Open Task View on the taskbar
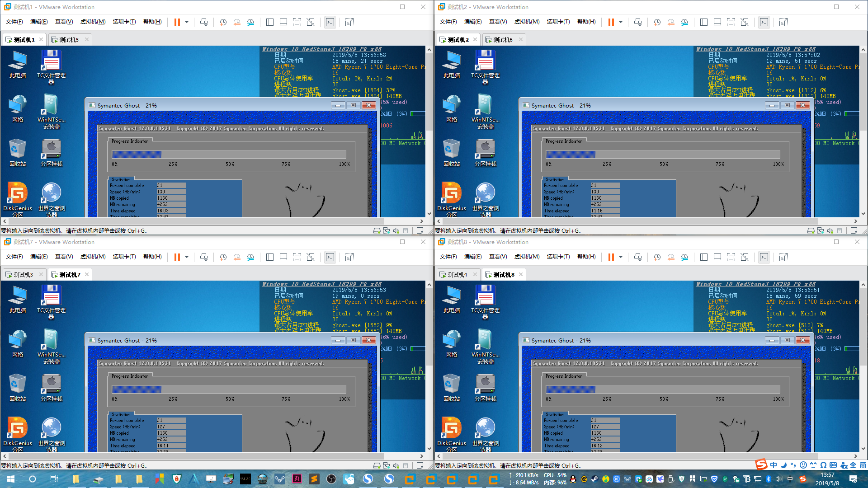 pos(54,479)
